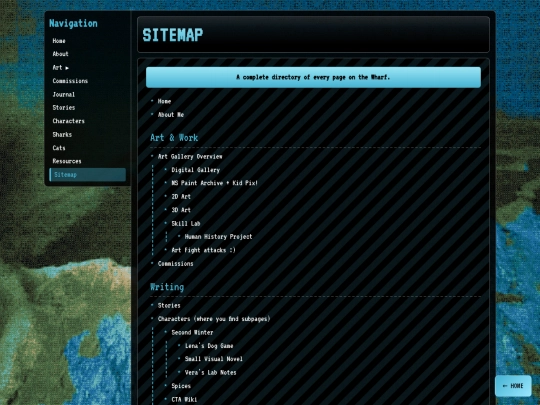Open Home in the Navigation sidebar

pos(59,41)
